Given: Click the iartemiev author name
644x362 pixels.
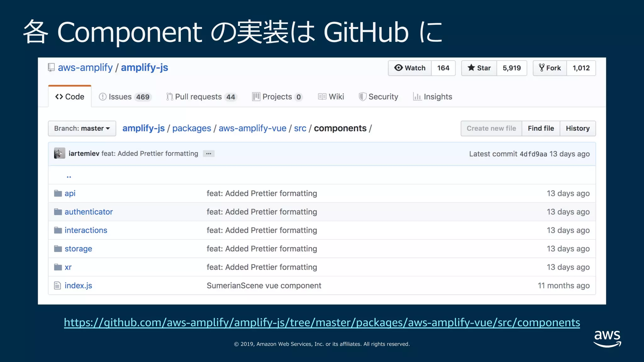Looking at the screenshot, I should tap(84, 153).
